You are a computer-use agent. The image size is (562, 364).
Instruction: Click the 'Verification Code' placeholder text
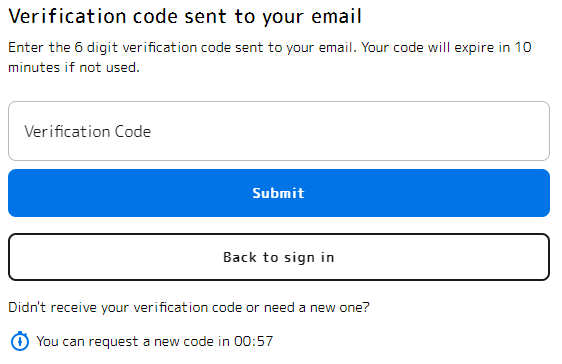click(87, 131)
